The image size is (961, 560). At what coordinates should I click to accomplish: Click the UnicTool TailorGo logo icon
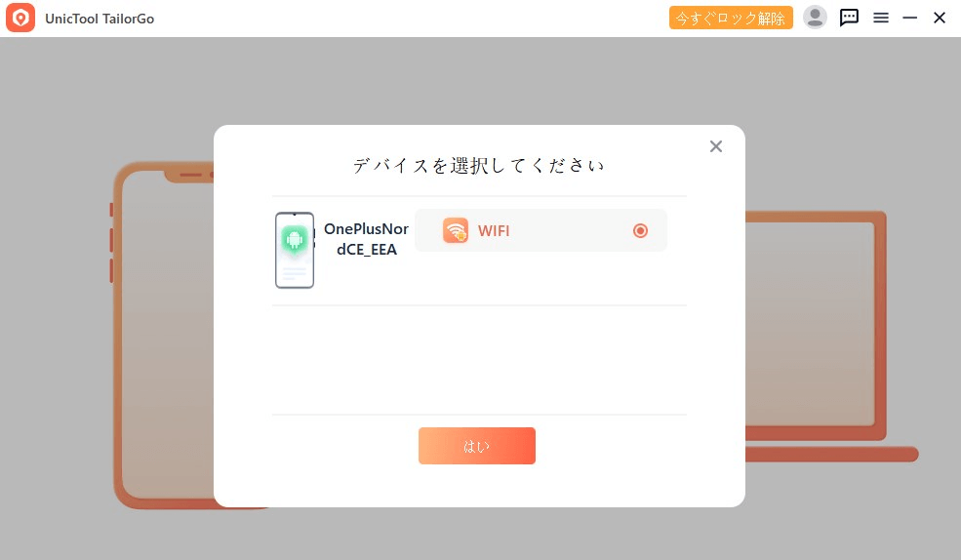(20, 18)
